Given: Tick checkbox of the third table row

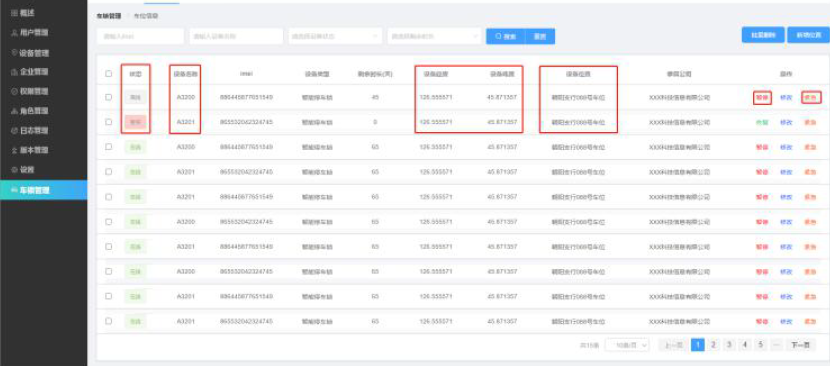Looking at the screenshot, I should click(x=109, y=147).
